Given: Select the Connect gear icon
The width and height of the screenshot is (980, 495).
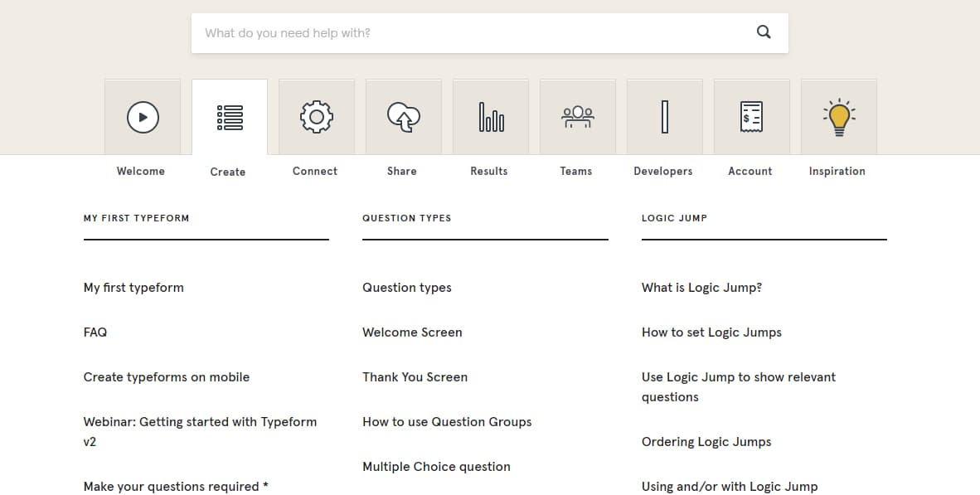Looking at the screenshot, I should (x=316, y=117).
